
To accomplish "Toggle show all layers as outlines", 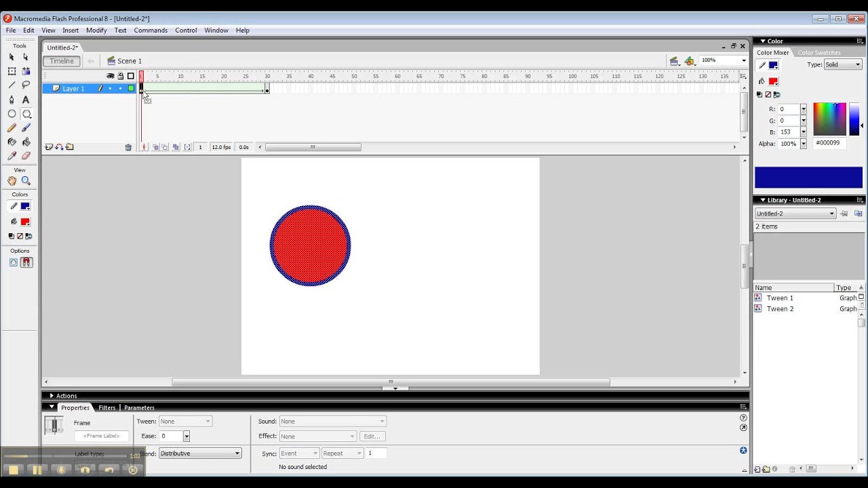I will click(131, 76).
